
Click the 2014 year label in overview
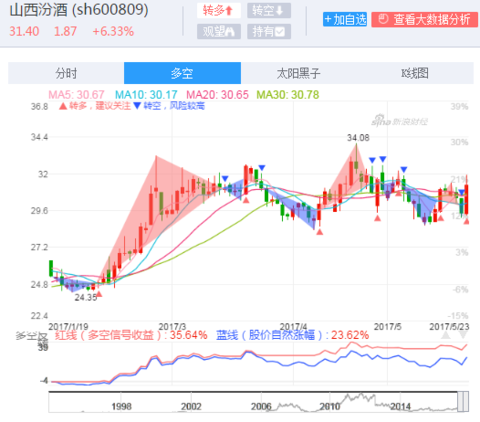(400, 406)
